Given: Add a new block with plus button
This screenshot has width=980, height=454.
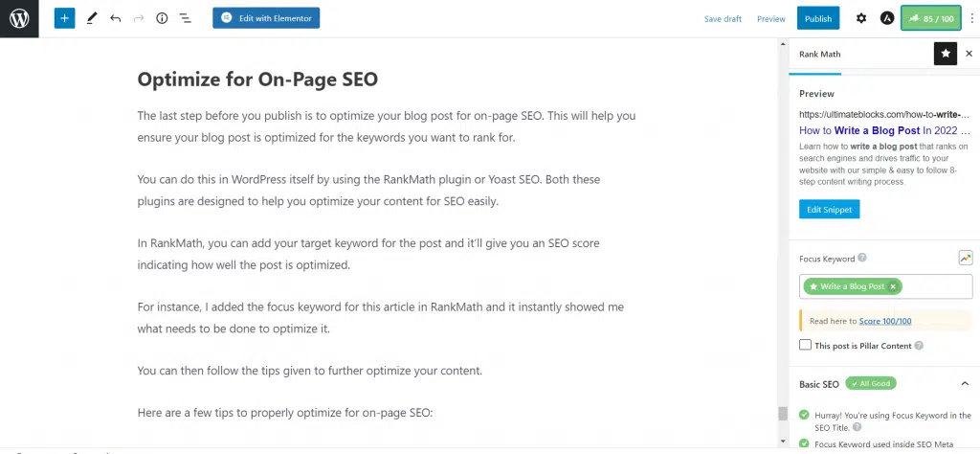Looking at the screenshot, I should pos(64,19).
